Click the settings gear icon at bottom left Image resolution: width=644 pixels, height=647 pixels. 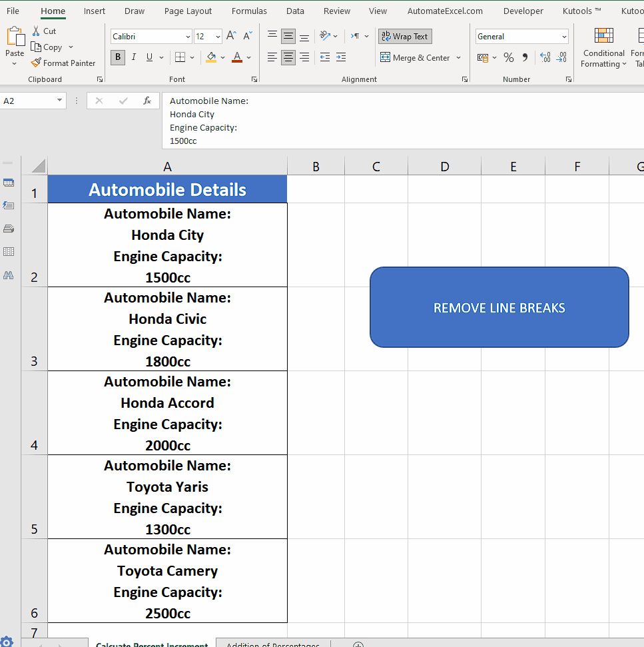tap(7, 642)
